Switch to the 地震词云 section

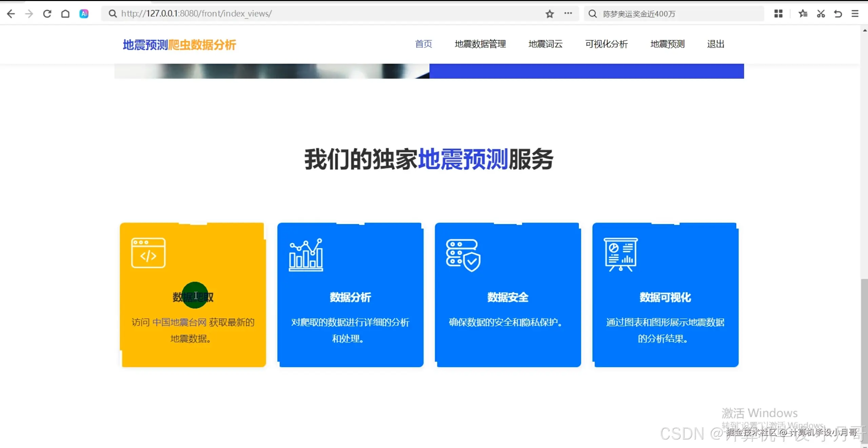click(x=545, y=44)
